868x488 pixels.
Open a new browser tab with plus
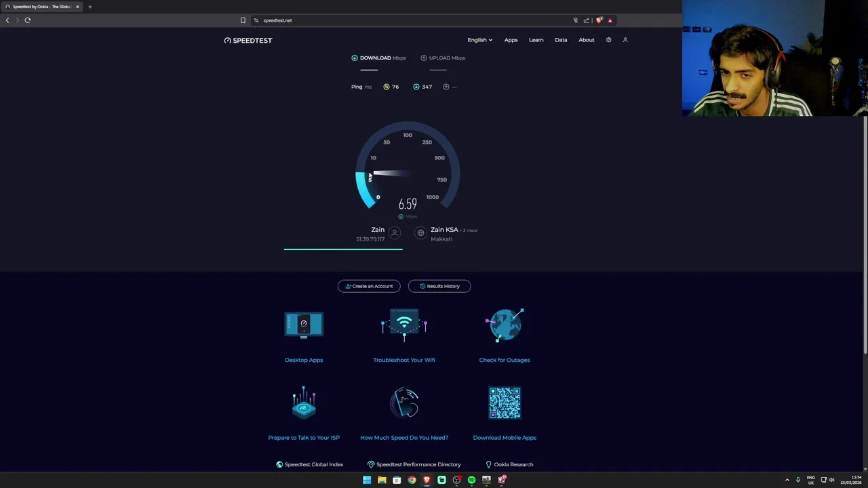(90, 7)
